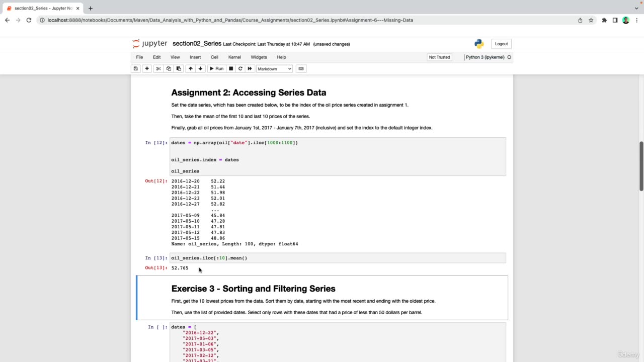Cut selected cells with the scissors icon

pos(158,69)
